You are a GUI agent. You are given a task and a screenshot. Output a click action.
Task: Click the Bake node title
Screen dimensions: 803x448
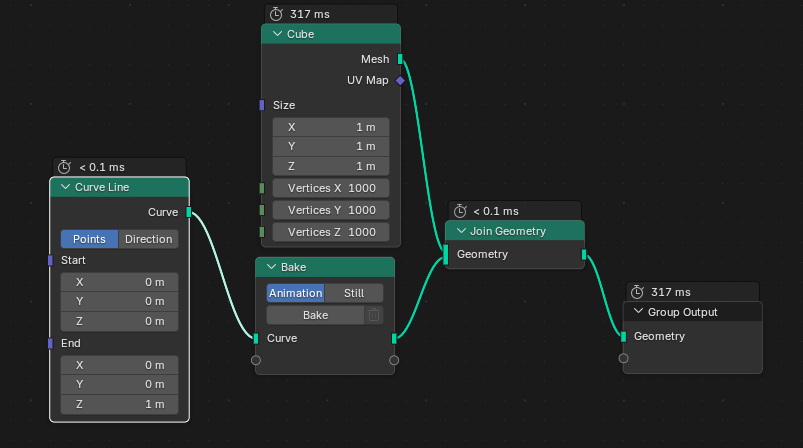(293, 267)
